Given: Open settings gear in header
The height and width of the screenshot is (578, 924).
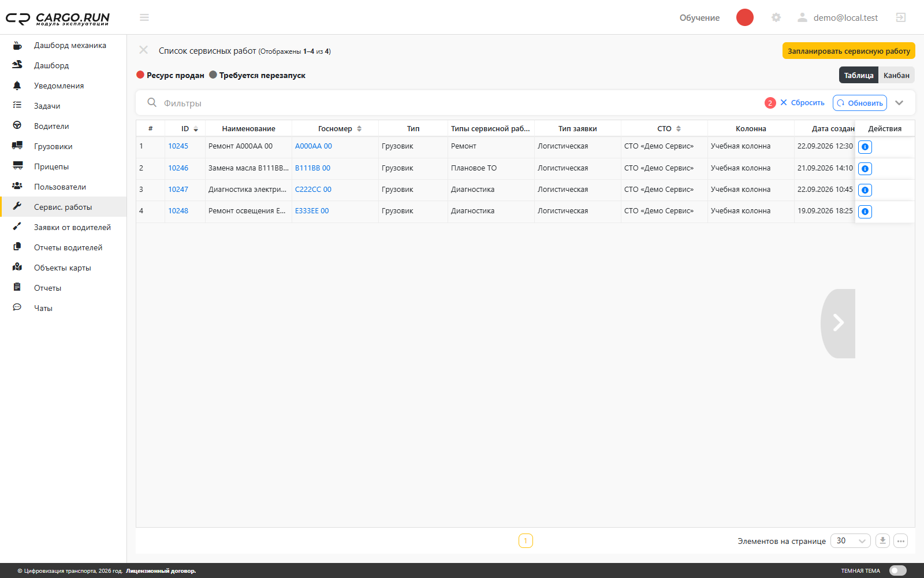Looking at the screenshot, I should (776, 17).
